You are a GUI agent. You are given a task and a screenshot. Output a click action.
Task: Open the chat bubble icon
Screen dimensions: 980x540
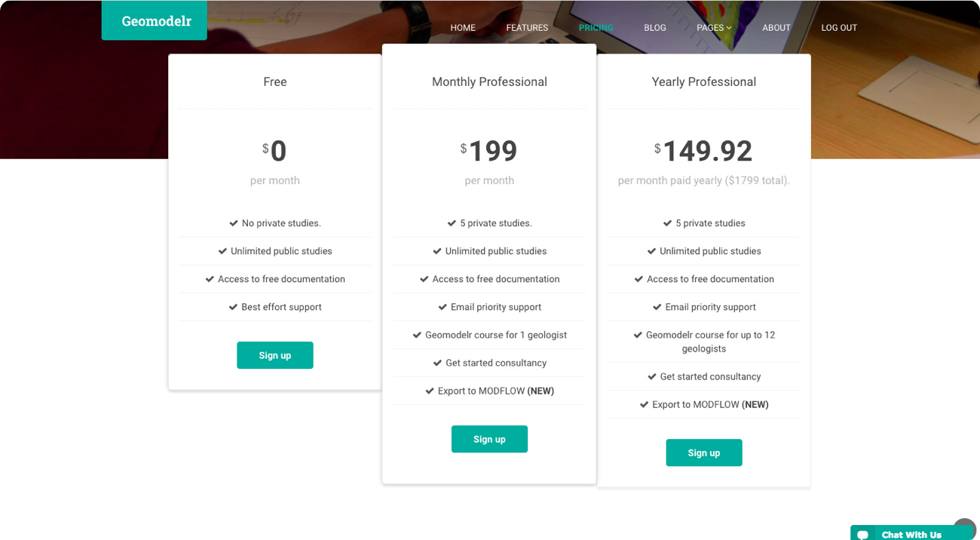(x=863, y=535)
